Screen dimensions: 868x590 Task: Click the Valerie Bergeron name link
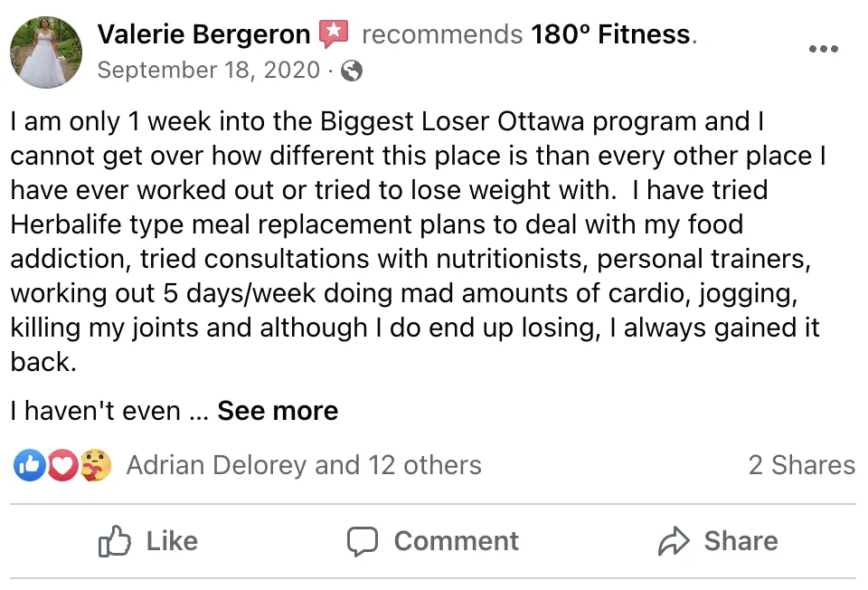pos(203,34)
